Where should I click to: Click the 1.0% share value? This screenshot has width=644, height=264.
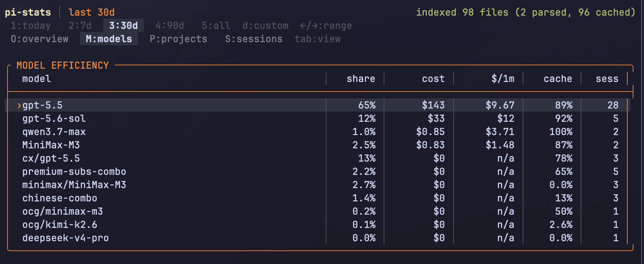364,132
